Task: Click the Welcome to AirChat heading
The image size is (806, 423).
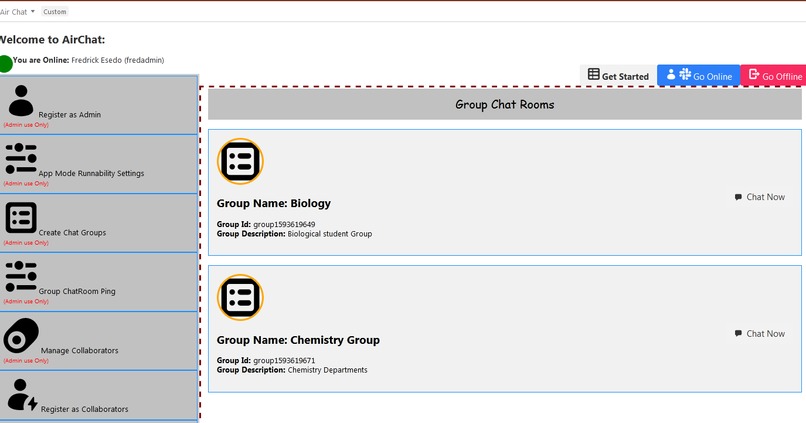Action: [52, 40]
